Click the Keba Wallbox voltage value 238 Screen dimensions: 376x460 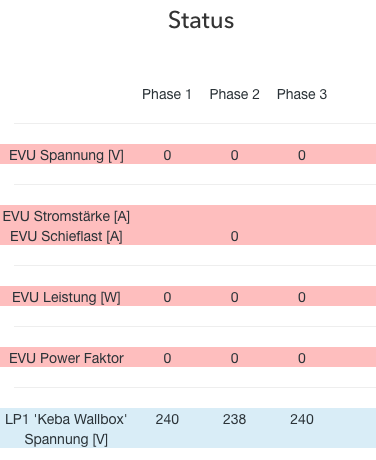pyautogui.click(x=234, y=419)
